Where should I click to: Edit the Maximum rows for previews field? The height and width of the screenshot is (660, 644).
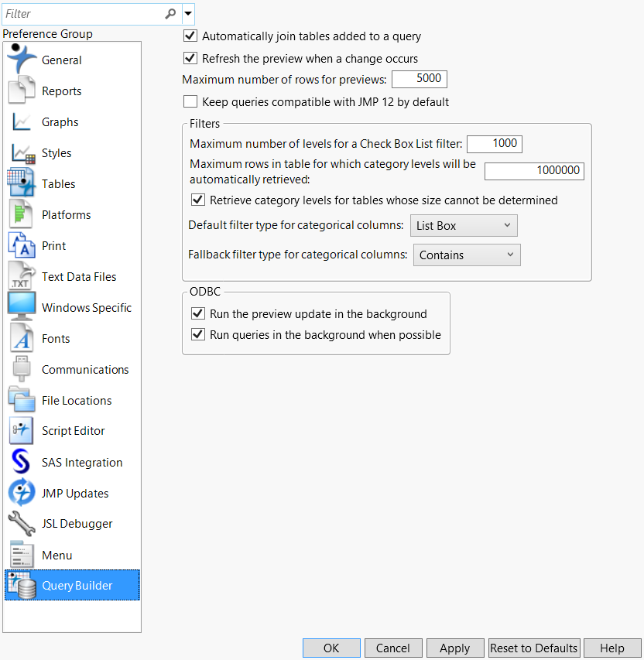[x=419, y=79]
